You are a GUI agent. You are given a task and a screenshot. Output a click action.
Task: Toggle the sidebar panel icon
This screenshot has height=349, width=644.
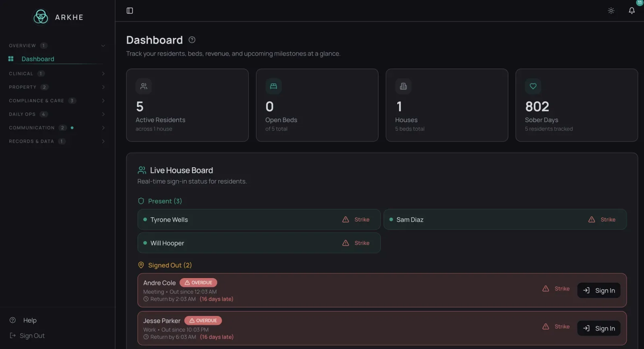pyautogui.click(x=130, y=10)
